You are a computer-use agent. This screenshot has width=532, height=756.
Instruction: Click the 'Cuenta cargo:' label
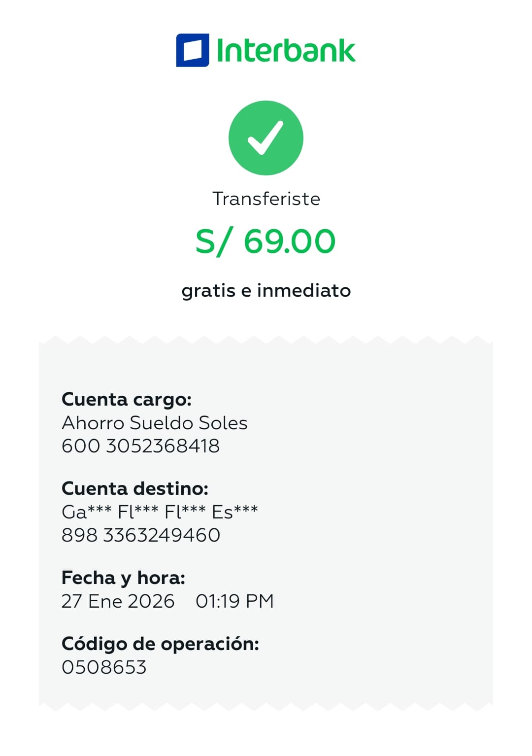point(127,399)
